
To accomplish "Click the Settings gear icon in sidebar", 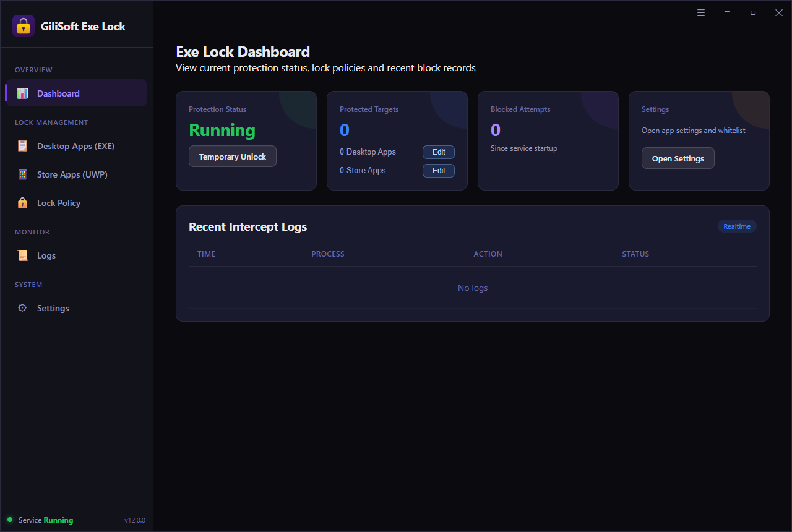I will (x=22, y=308).
